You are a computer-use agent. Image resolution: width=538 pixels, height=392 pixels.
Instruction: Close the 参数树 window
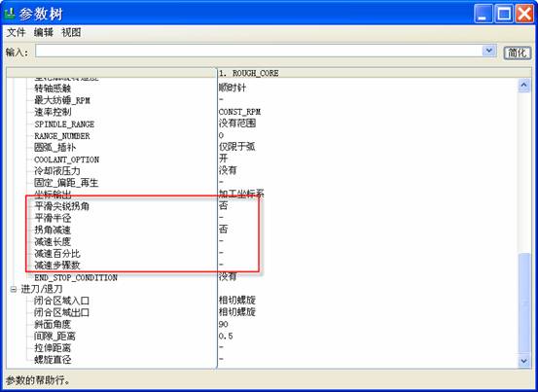(x=525, y=14)
